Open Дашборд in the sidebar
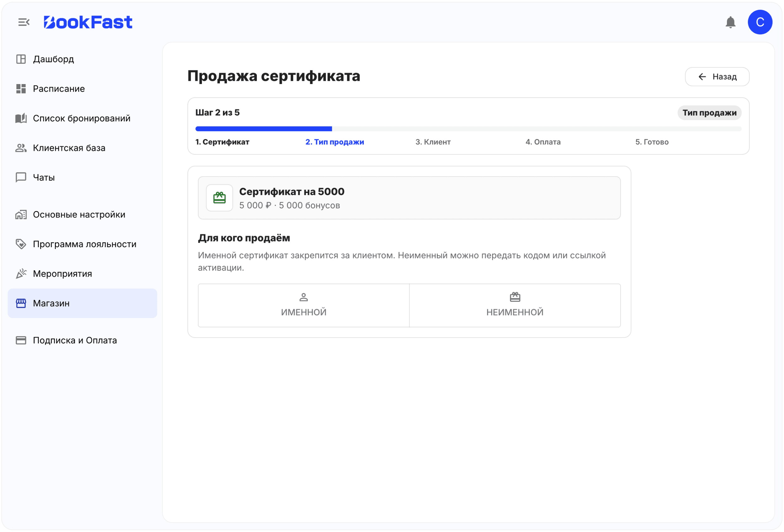The width and height of the screenshot is (784, 532). [82, 59]
